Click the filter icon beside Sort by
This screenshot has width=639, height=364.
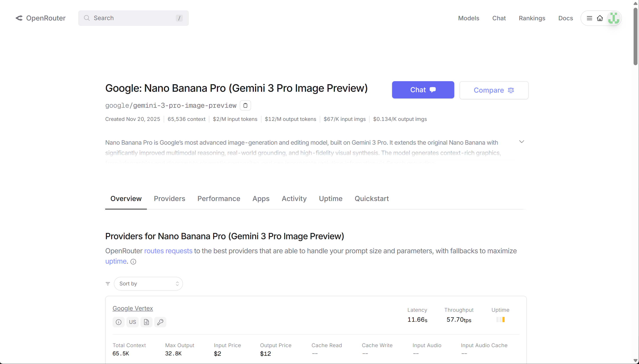click(x=108, y=284)
